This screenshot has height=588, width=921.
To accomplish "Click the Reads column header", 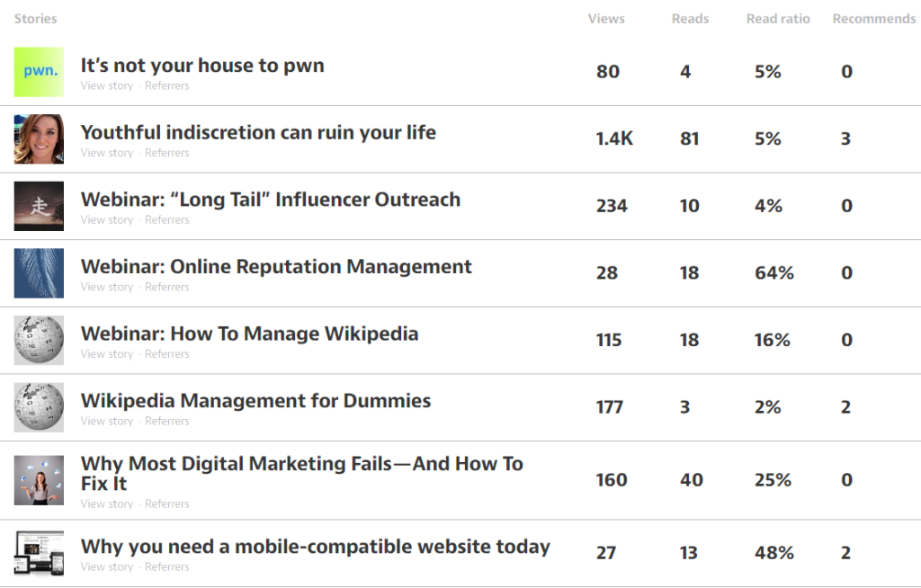I will 690,19.
